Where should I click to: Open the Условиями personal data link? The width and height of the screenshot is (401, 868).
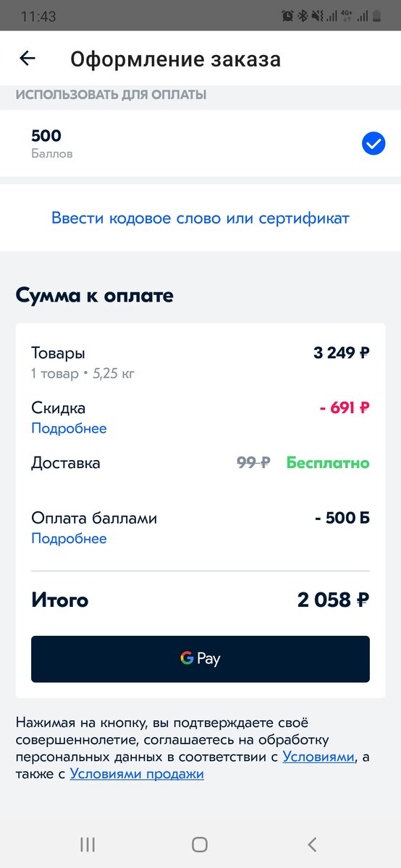pyautogui.click(x=318, y=757)
